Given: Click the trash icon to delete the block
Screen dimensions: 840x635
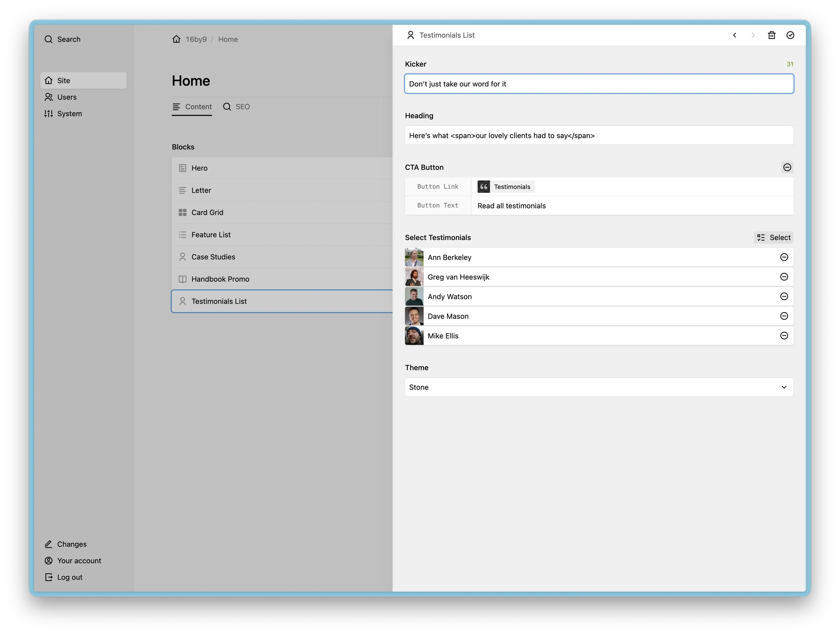Looking at the screenshot, I should [771, 35].
